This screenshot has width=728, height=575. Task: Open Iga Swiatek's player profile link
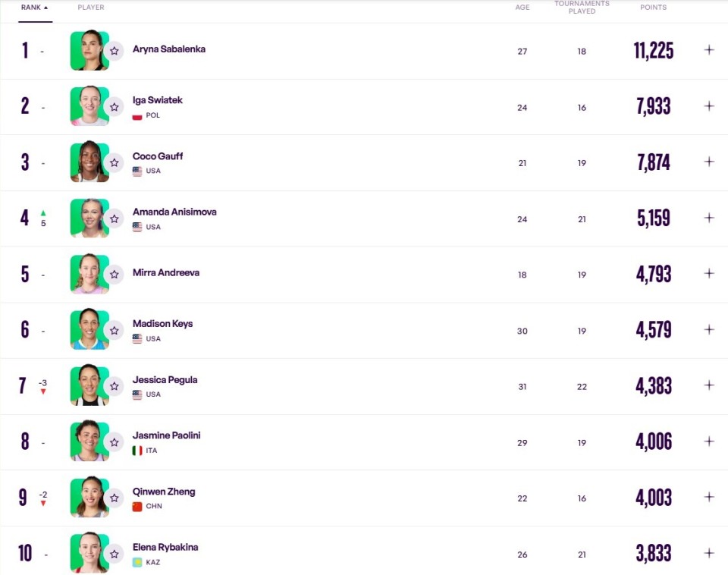(x=158, y=100)
